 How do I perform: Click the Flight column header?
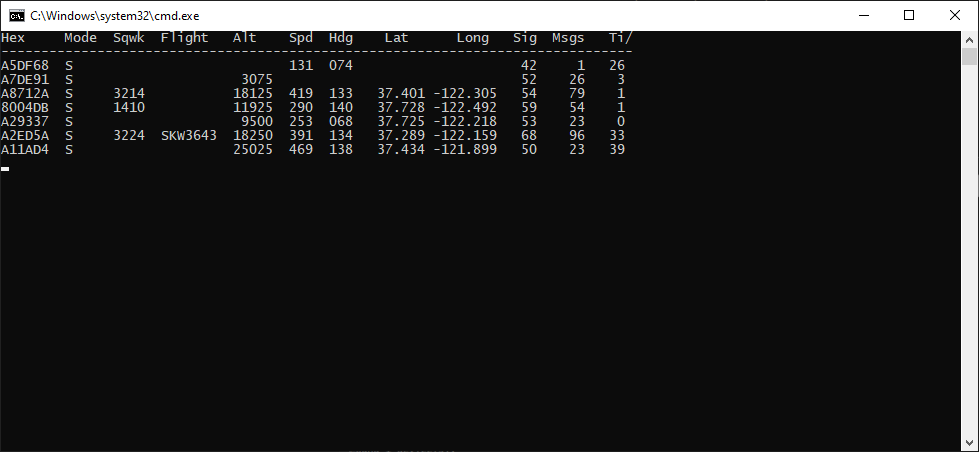pyautogui.click(x=185, y=38)
